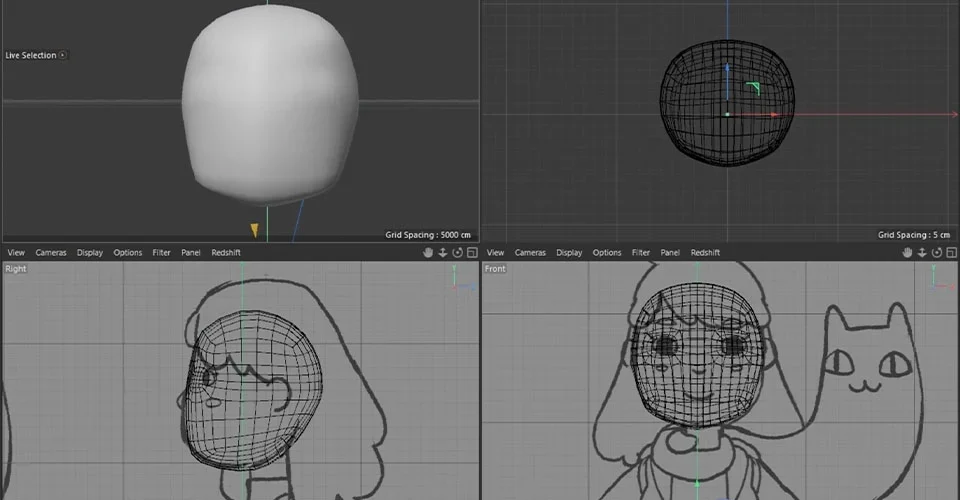The image size is (960, 500).
Task: Click the Live Selection indicator icon
Action: (x=62, y=55)
